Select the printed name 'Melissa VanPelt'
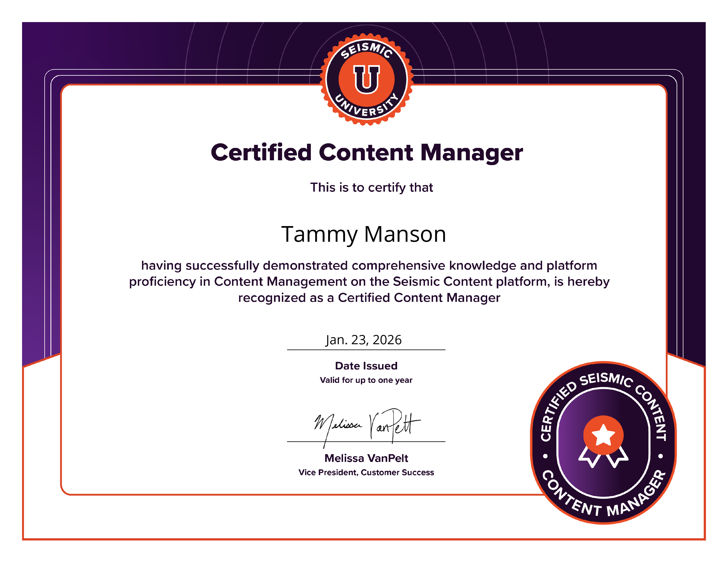 pos(366,458)
